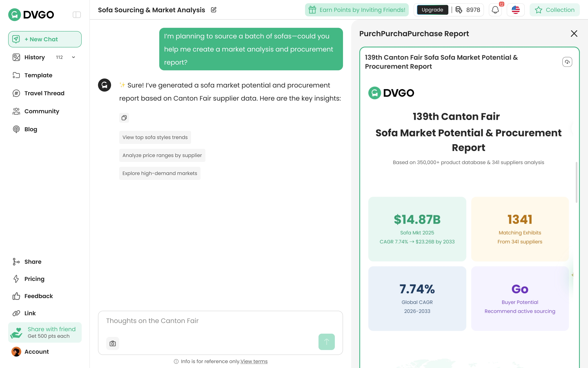Open the Feedback page

[x=38, y=296]
